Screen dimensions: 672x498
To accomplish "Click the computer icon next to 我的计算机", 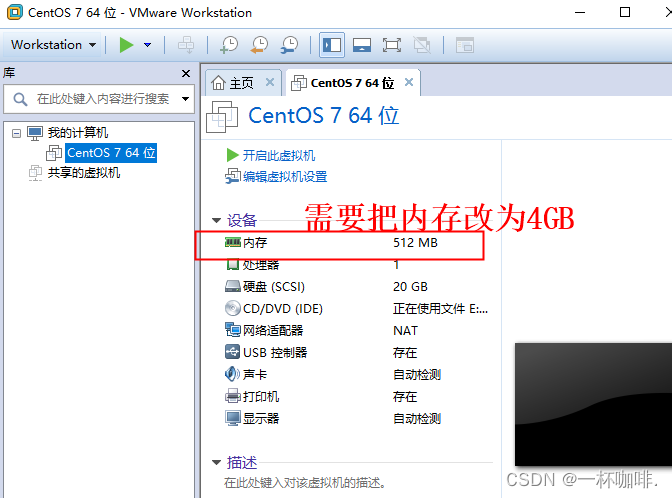I will pyautogui.click(x=35, y=133).
